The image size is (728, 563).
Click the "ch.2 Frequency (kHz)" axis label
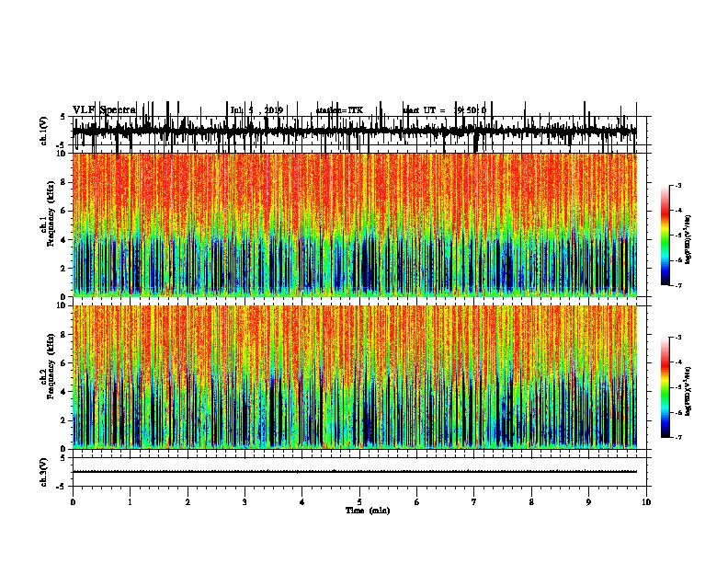click(x=48, y=366)
